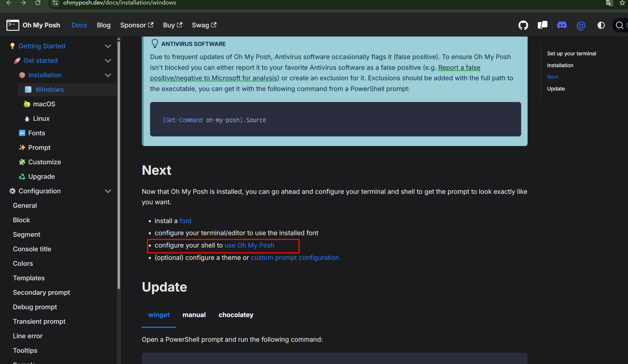
Task: Collapse the Getting Started section chevron
Action: click(108, 46)
